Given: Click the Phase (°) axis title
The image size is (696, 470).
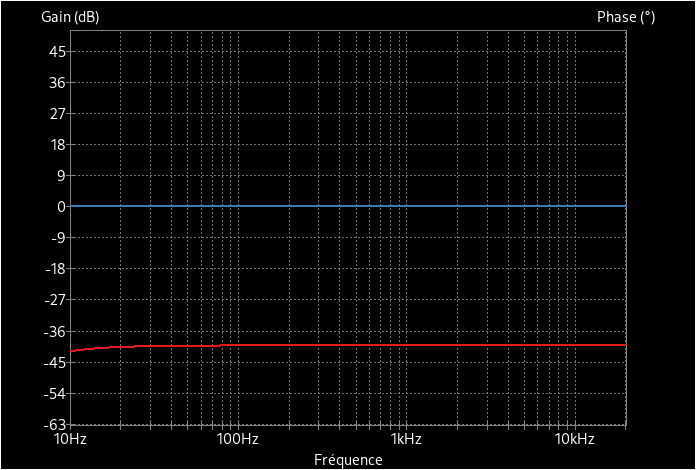Looking at the screenshot, I should pyautogui.click(x=626, y=17).
